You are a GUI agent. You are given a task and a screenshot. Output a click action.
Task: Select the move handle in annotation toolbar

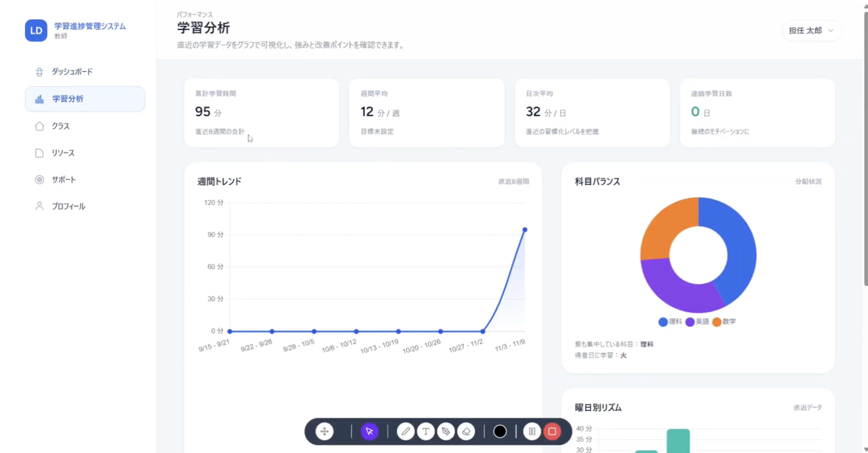[x=324, y=431]
